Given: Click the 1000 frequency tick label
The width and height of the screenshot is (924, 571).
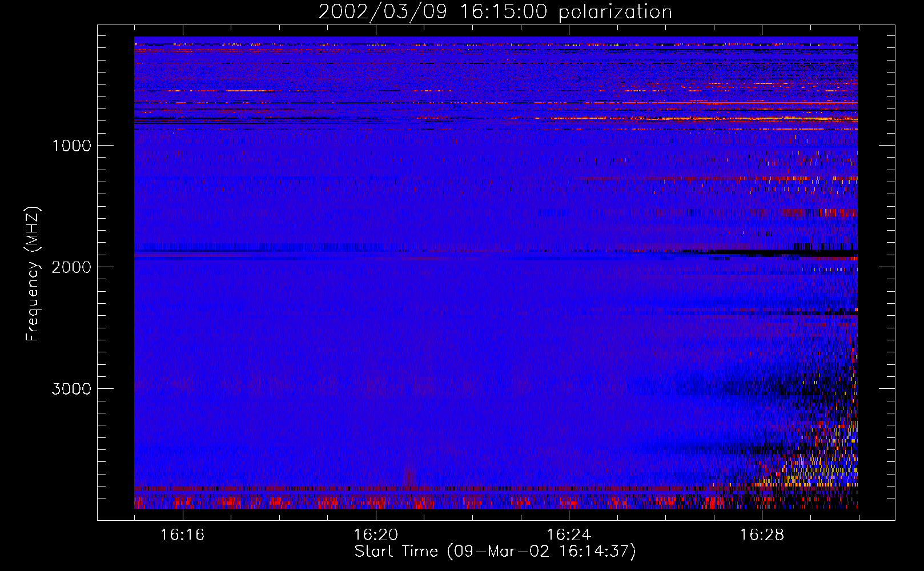Looking at the screenshot, I should pyautogui.click(x=71, y=146).
